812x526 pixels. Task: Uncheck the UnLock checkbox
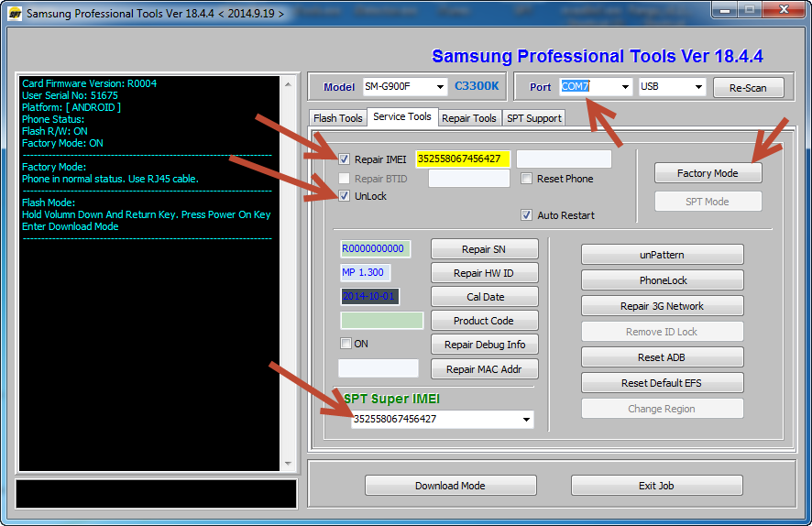pos(345,196)
